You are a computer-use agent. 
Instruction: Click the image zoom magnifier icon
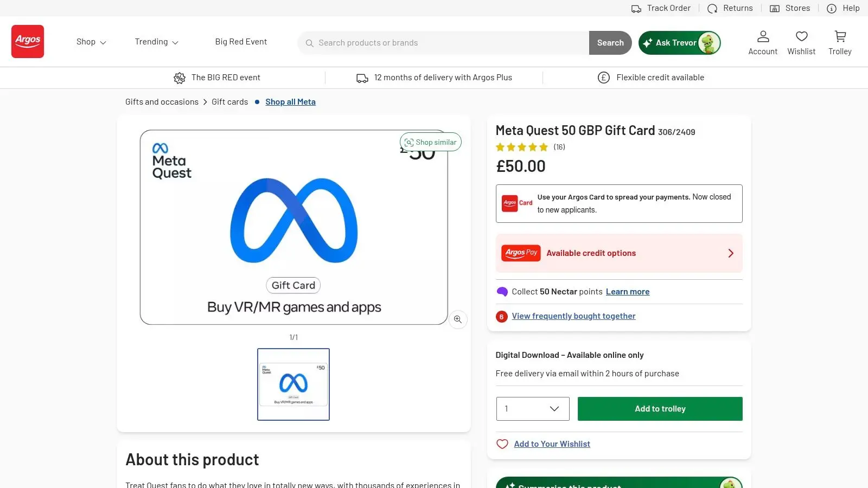tap(457, 319)
